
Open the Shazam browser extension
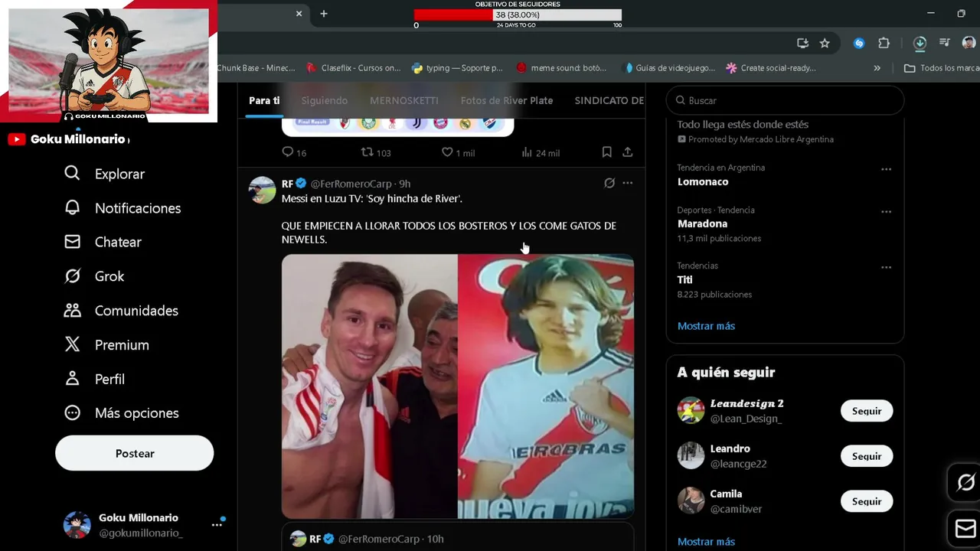coord(859,44)
